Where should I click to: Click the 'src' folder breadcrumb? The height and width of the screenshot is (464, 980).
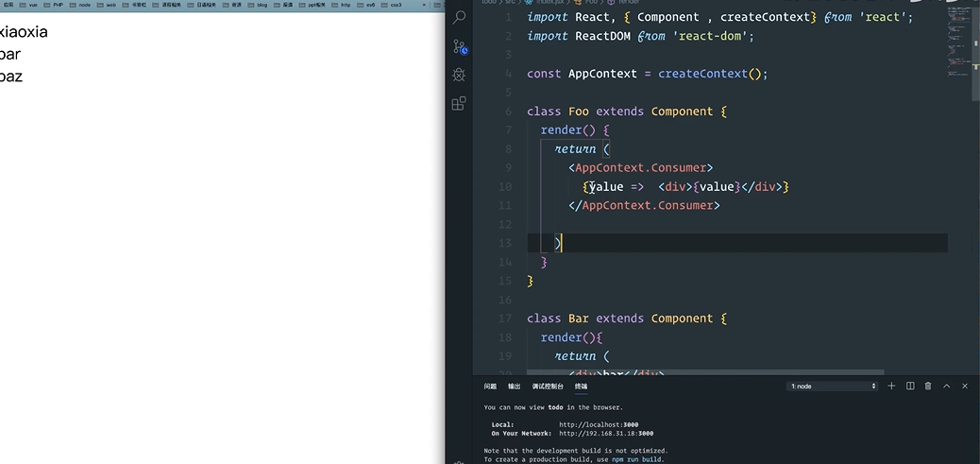point(511,2)
